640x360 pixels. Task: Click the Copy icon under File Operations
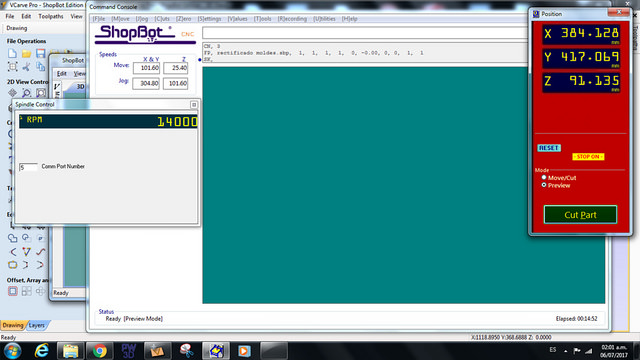point(40,67)
